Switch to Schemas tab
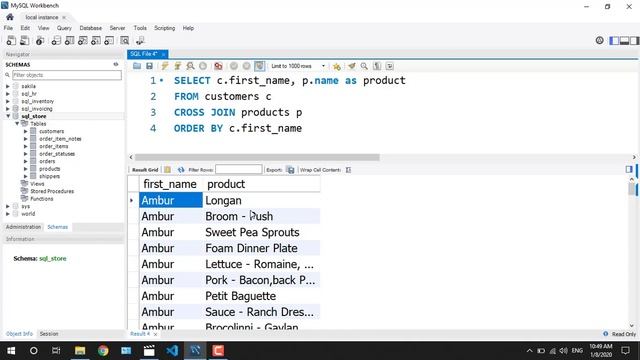 (58, 227)
